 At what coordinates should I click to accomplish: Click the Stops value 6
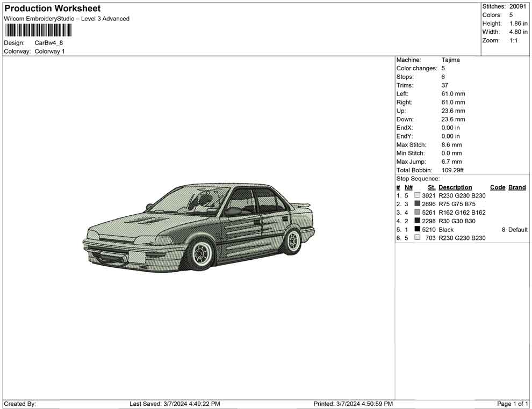tap(443, 77)
